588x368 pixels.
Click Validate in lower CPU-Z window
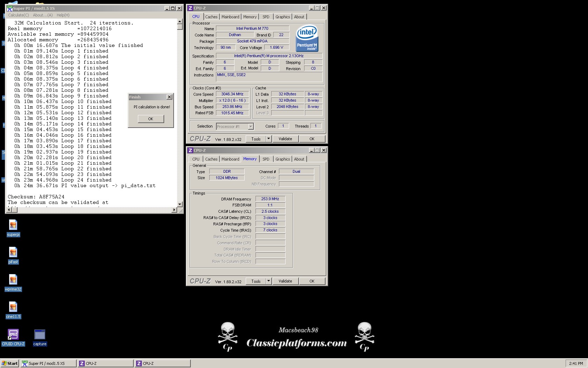pyautogui.click(x=285, y=281)
